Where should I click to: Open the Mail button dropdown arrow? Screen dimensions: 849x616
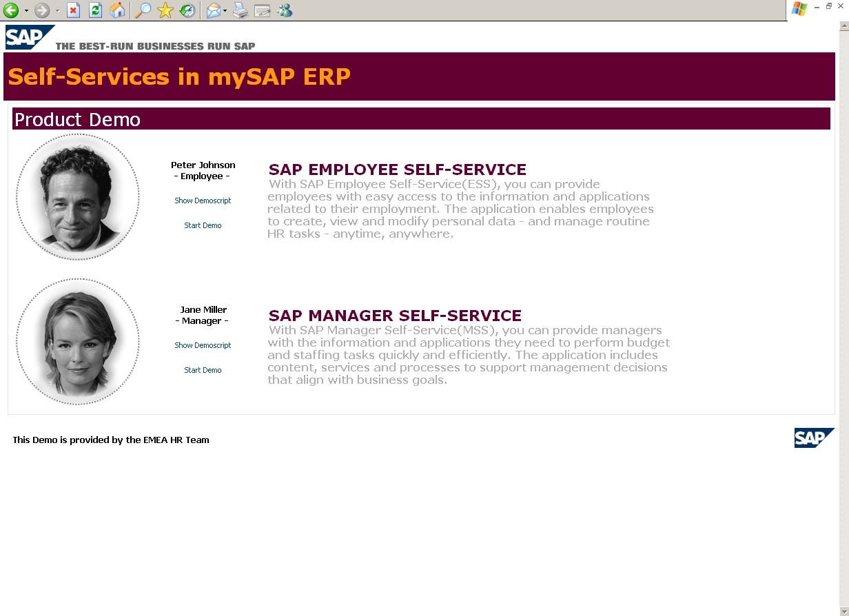tap(225, 10)
